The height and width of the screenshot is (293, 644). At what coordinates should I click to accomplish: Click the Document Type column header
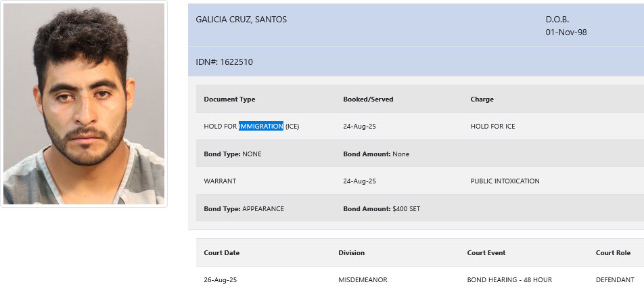click(229, 99)
